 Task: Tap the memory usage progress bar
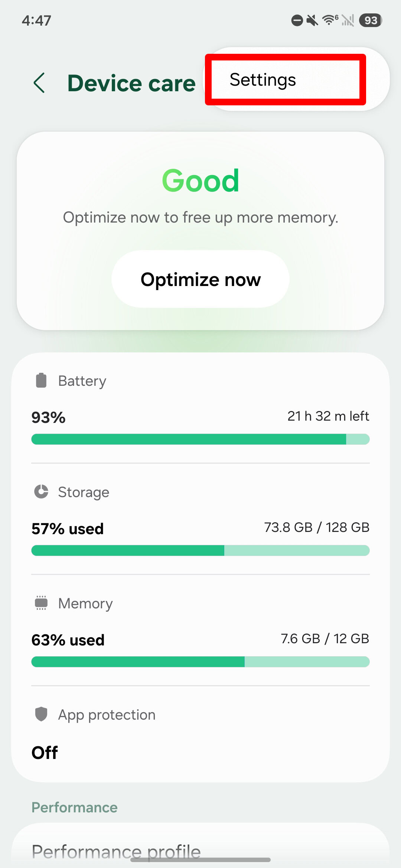[x=200, y=662]
